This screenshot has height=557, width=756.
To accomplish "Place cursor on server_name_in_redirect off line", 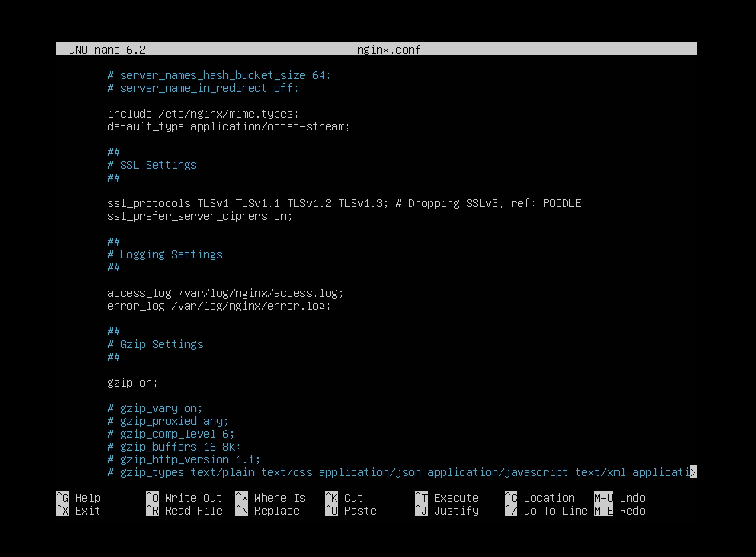I will tap(203, 88).
